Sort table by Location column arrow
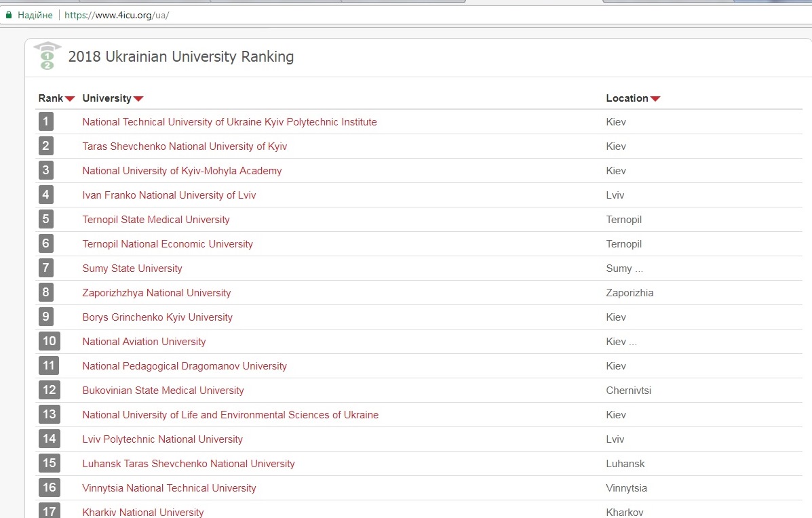The image size is (812, 518). coord(655,99)
